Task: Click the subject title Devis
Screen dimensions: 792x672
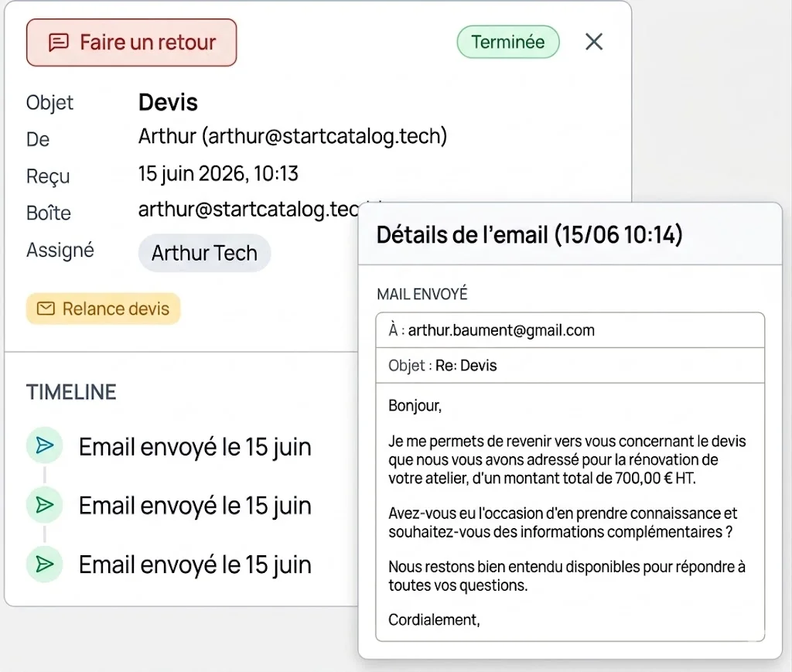Action: [x=168, y=102]
